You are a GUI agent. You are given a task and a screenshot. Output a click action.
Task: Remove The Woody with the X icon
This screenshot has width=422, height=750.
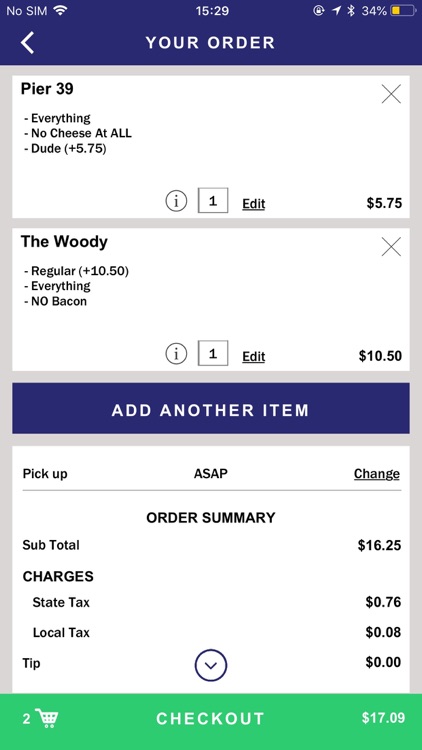pos(391,247)
